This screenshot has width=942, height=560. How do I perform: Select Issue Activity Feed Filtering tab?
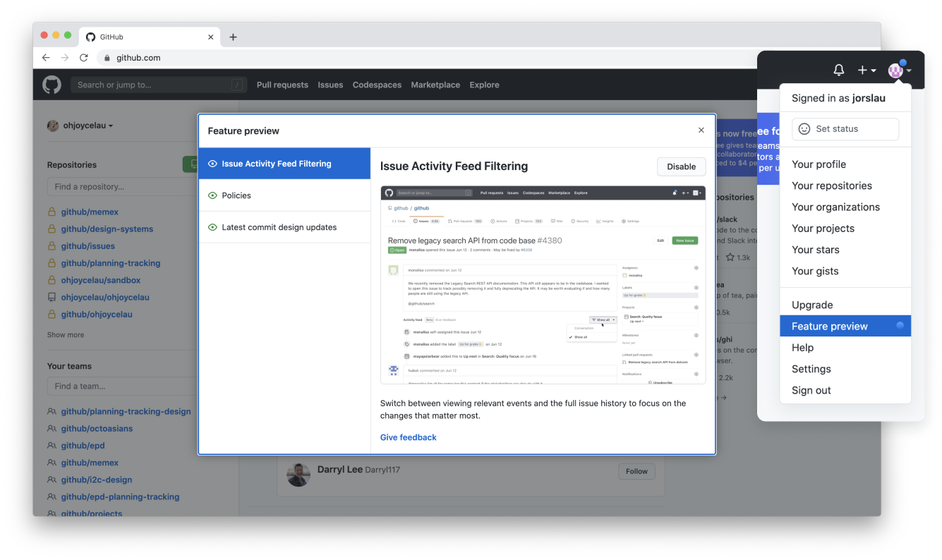(284, 164)
